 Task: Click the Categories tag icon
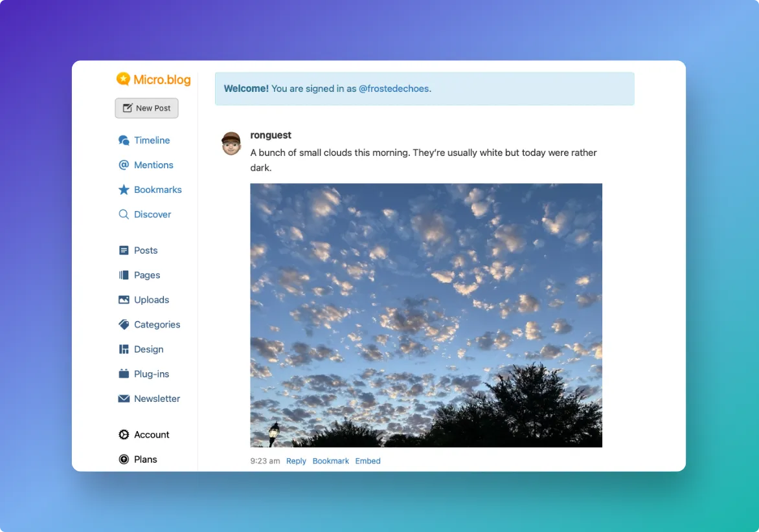(x=124, y=324)
